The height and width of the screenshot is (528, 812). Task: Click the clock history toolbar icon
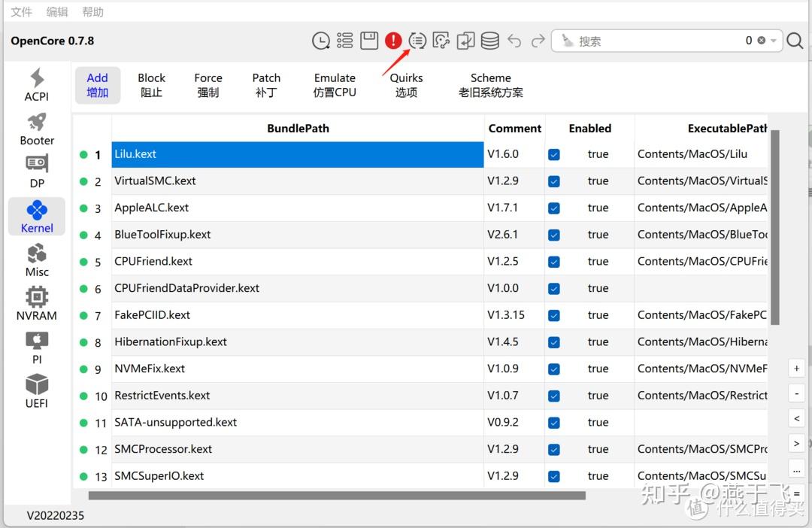click(321, 41)
